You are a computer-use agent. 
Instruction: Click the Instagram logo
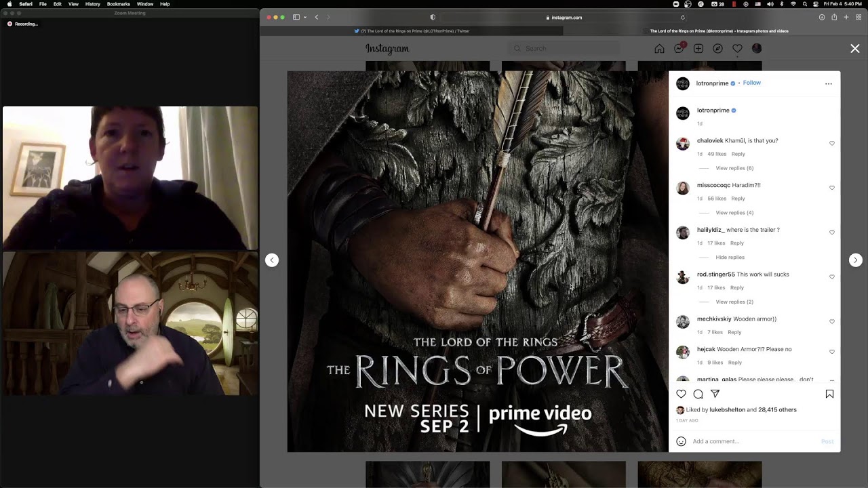(x=387, y=49)
